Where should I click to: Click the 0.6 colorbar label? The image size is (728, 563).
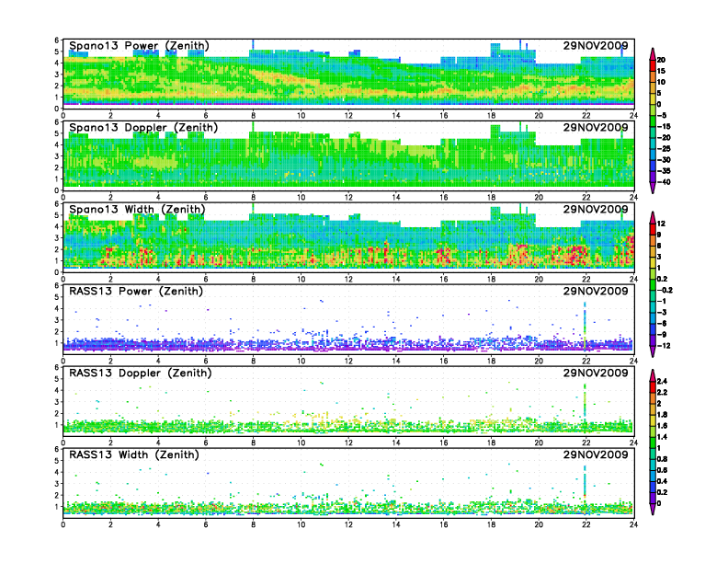(x=662, y=470)
